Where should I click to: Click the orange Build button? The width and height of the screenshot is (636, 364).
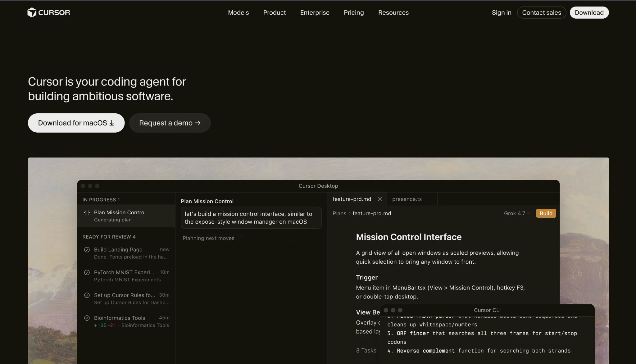[546, 213]
